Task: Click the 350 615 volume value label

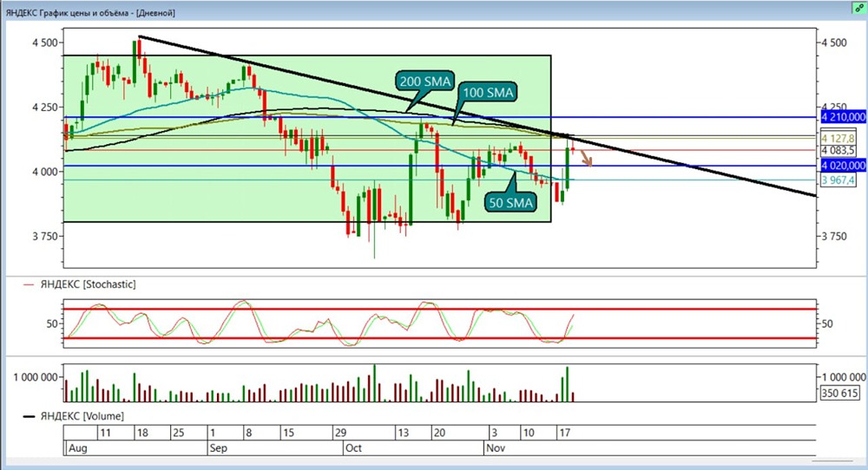Action: [x=839, y=393]
